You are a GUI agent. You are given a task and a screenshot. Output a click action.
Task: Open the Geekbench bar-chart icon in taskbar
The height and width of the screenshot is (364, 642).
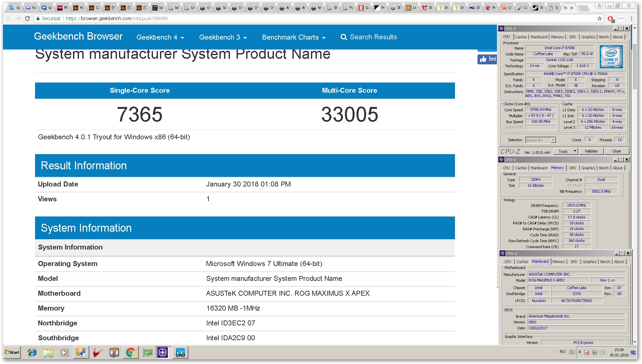point(180,352)
